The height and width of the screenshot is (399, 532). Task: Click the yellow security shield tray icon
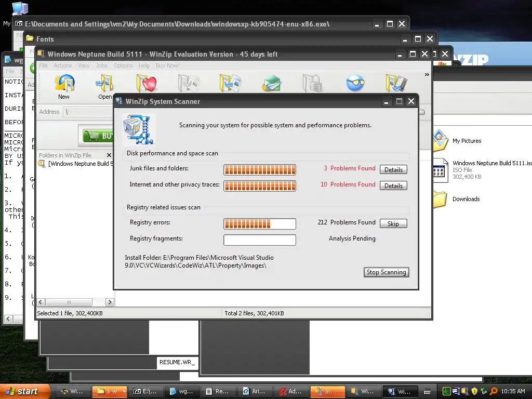475,391
